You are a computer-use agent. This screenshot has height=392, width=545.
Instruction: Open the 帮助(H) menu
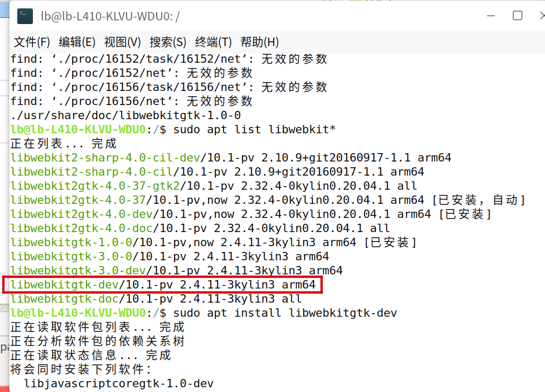(x=260, y=42)
